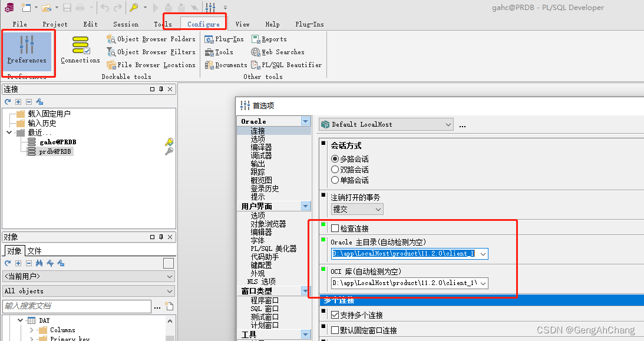Click the gray key icon beside prdb@PRDB

(x=169, y=151)
